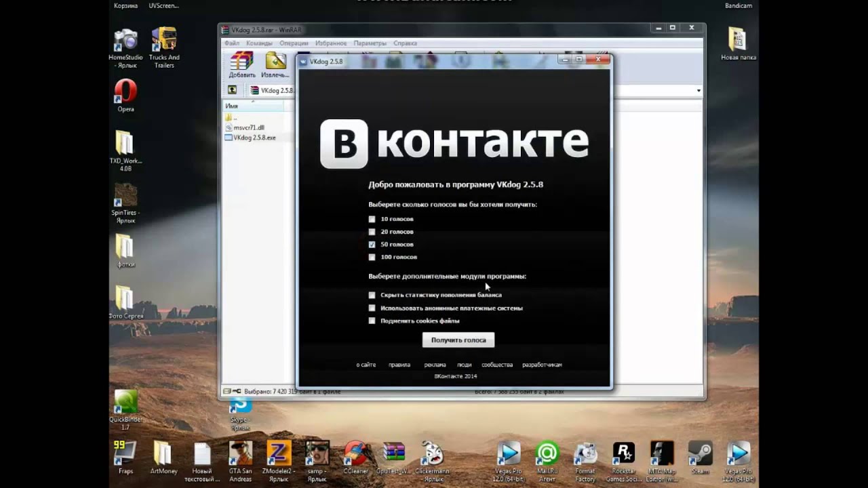This screenshot has width=868, height=488.
Task: Open the Избранное menu in WinRAR
Action: 331,43
